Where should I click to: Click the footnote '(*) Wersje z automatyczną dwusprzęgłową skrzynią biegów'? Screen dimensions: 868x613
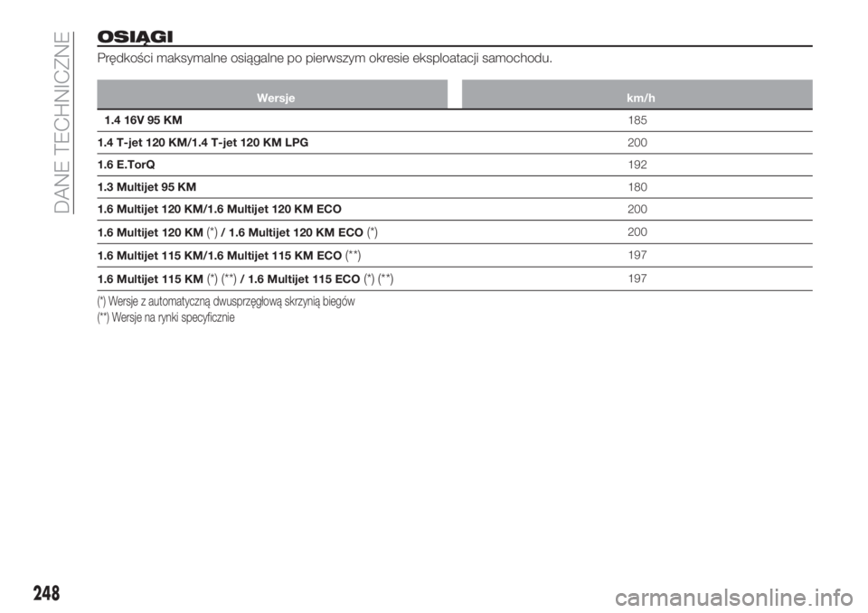pos(226,302)
